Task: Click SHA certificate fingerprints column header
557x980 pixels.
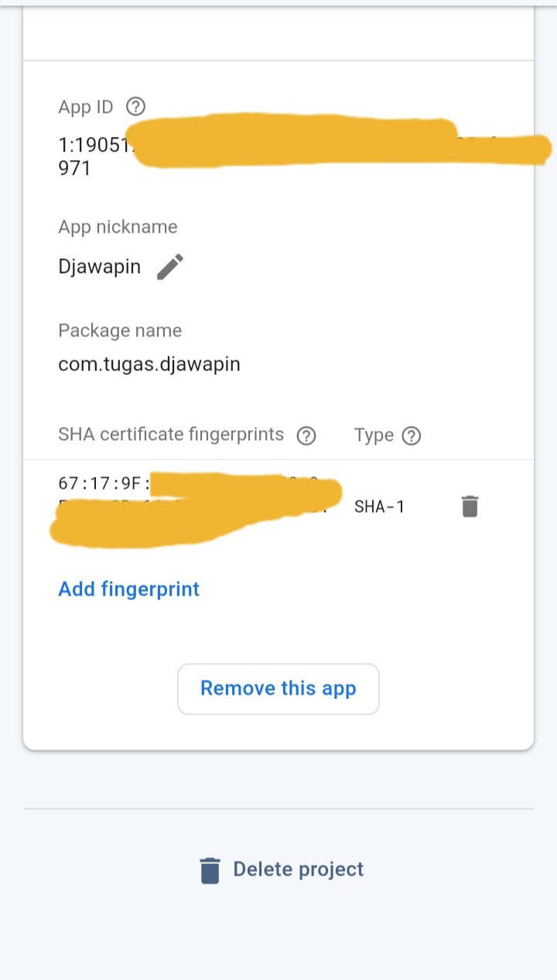Action: click(171, 435)
